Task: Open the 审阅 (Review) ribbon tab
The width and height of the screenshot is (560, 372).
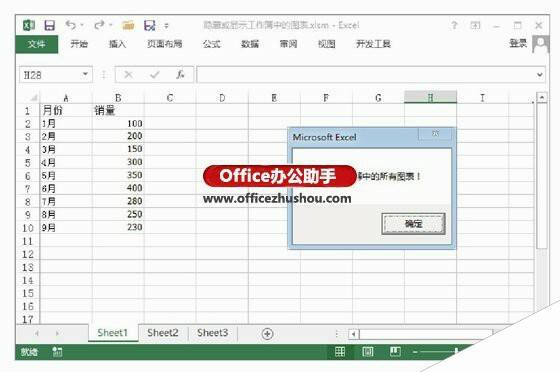Action: (x=288, y=44)
